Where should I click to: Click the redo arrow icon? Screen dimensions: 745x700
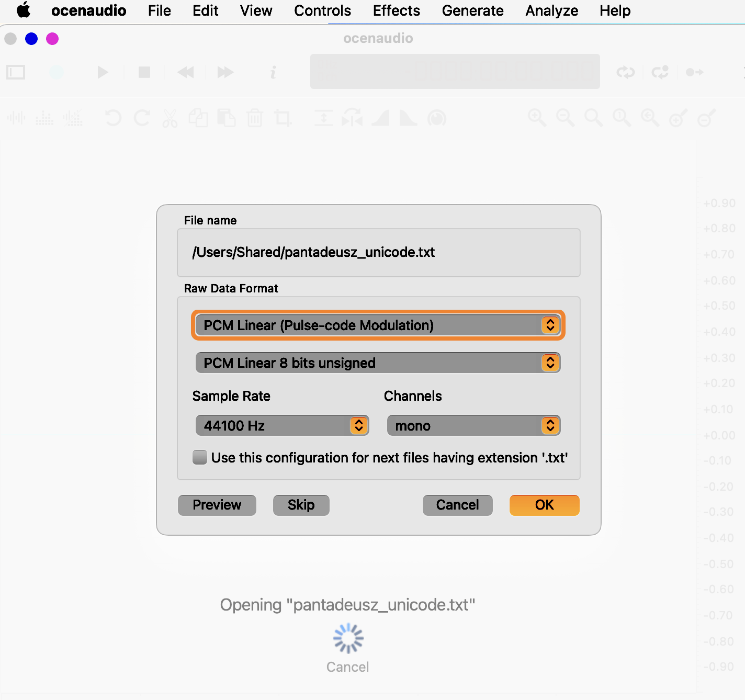(x=142, y=118)
